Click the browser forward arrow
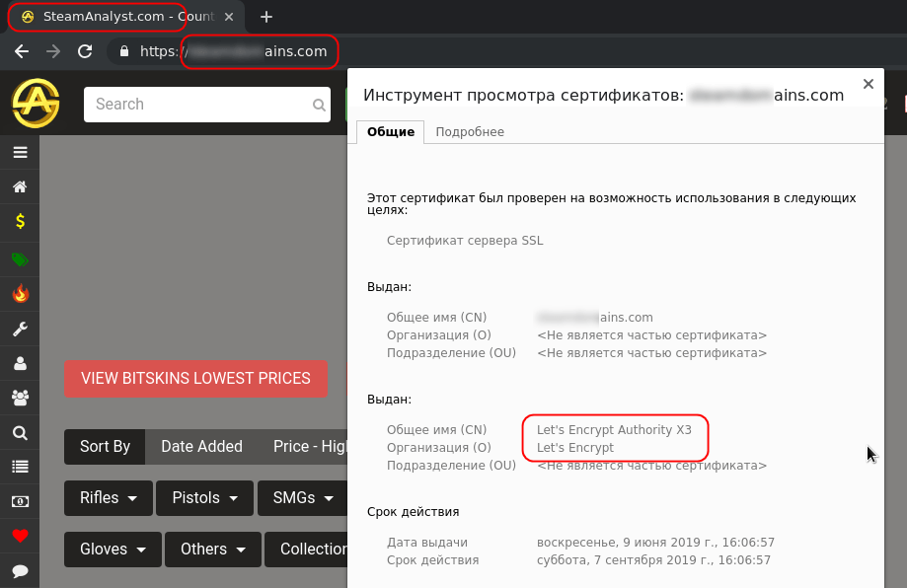Viewport: 907px width, 588px height. pos(53,51)
